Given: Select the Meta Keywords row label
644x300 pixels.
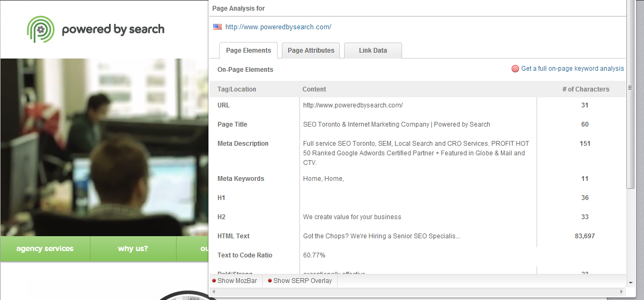Looking at the screenshot, I should tap(241, 179).
